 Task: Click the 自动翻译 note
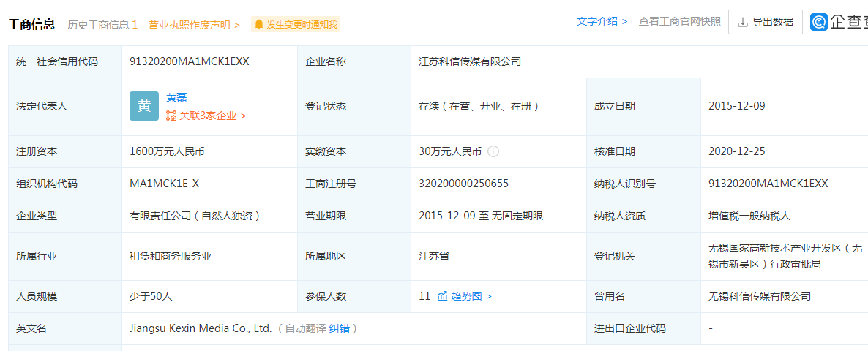pos(306,328)
